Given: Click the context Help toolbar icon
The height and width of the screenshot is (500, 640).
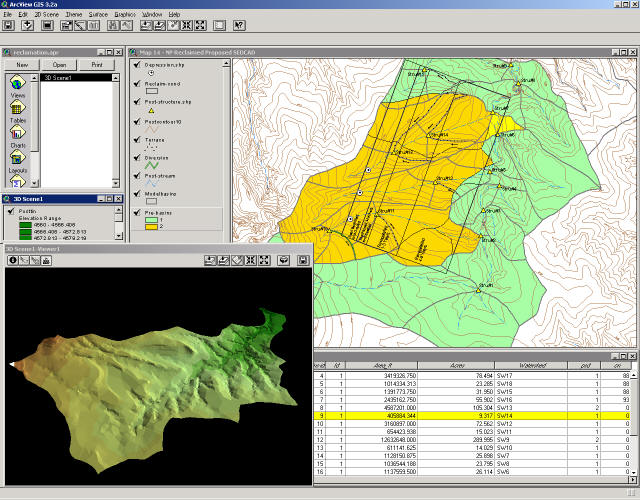Looking at the screenshot, I should 239,25.
